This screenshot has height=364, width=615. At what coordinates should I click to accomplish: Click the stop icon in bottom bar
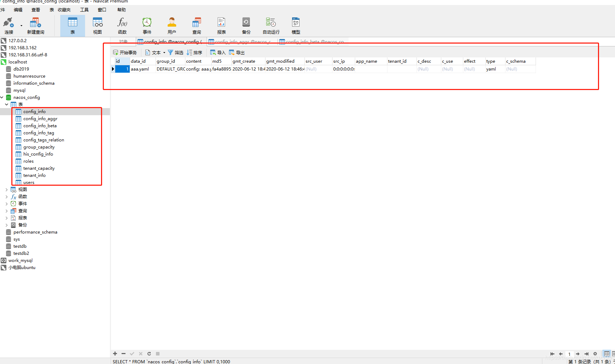click(x=158, y=354)
